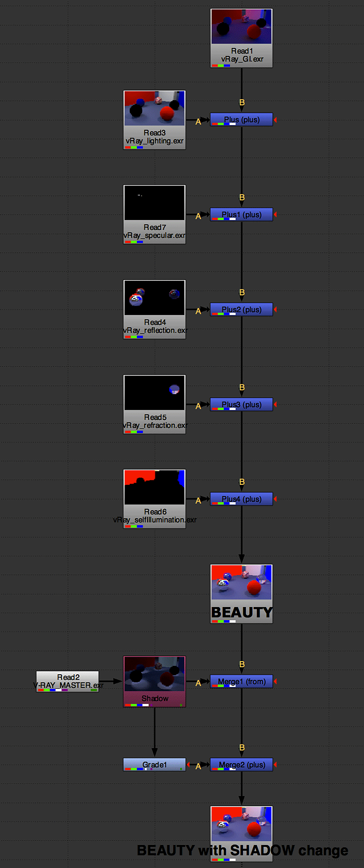Click the red mask arrow on Merge1
The height and width of the screenshot is (868, 364).
tap(275, 682)
